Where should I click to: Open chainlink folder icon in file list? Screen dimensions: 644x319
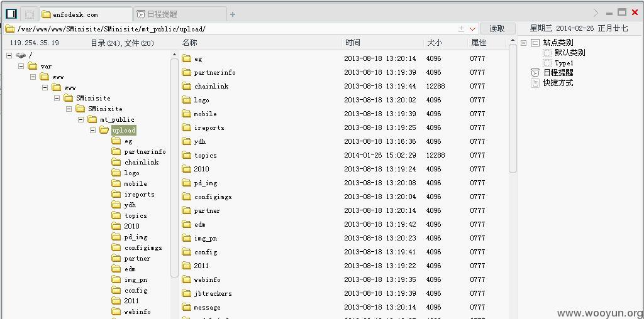[187, 86]
